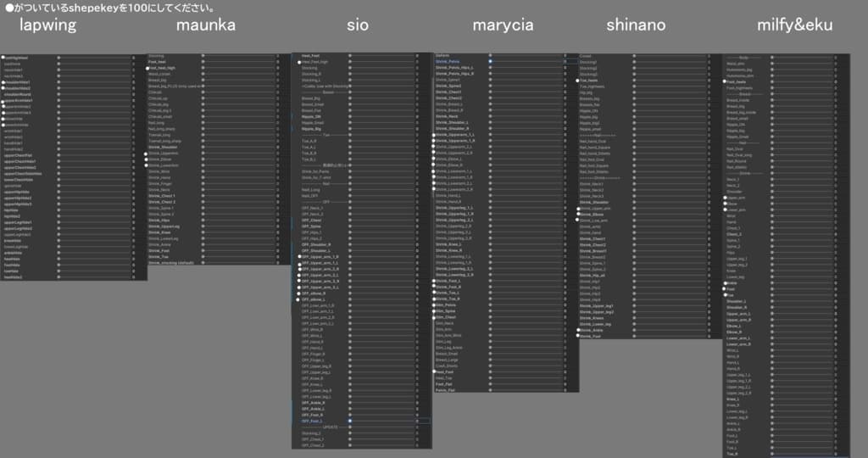868x458 pixels.
Task: Click the OFF_Chest slider handle in sio list
Action: coord(350,220)
